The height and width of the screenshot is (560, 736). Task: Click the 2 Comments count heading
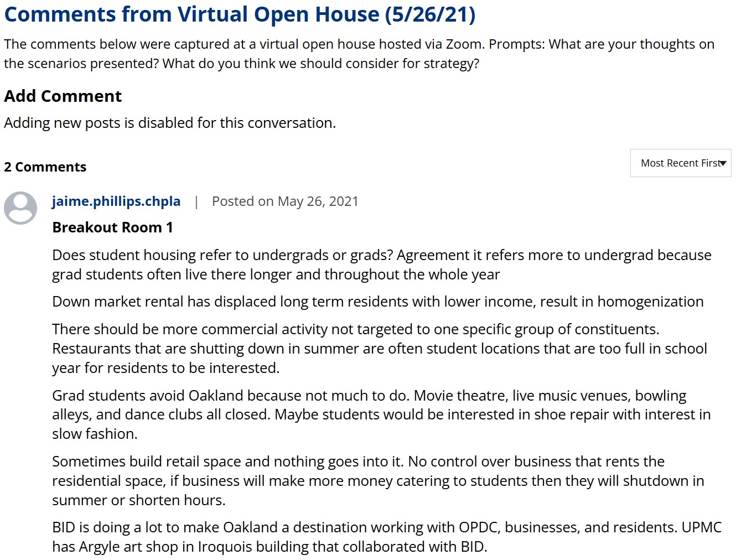click(45, 167)
